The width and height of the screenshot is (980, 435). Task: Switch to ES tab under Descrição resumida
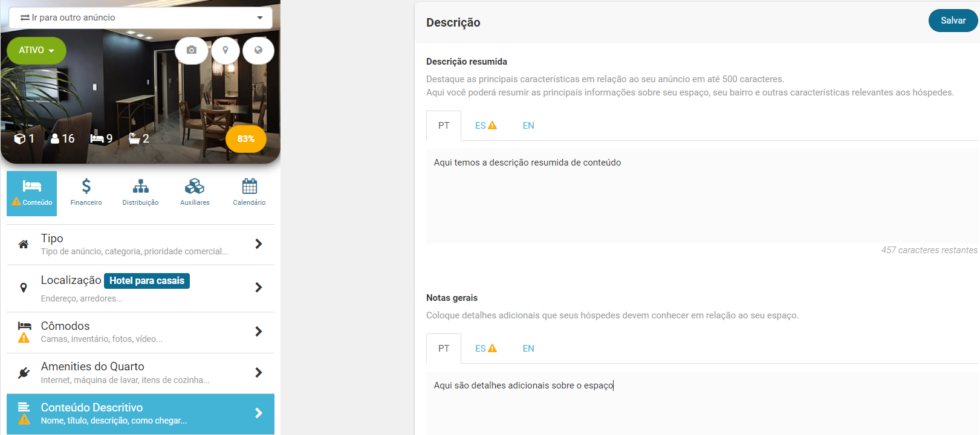(485, 126)
